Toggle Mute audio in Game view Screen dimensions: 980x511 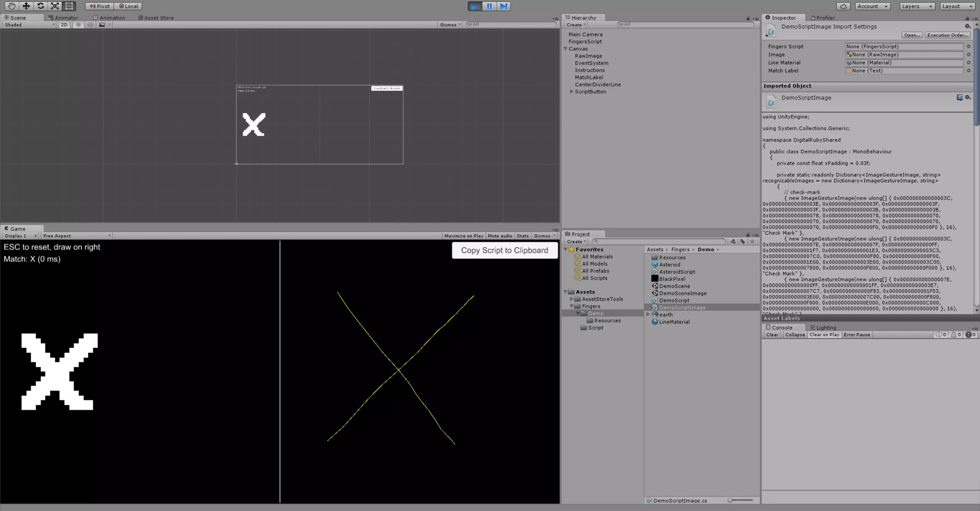point(500,236)
